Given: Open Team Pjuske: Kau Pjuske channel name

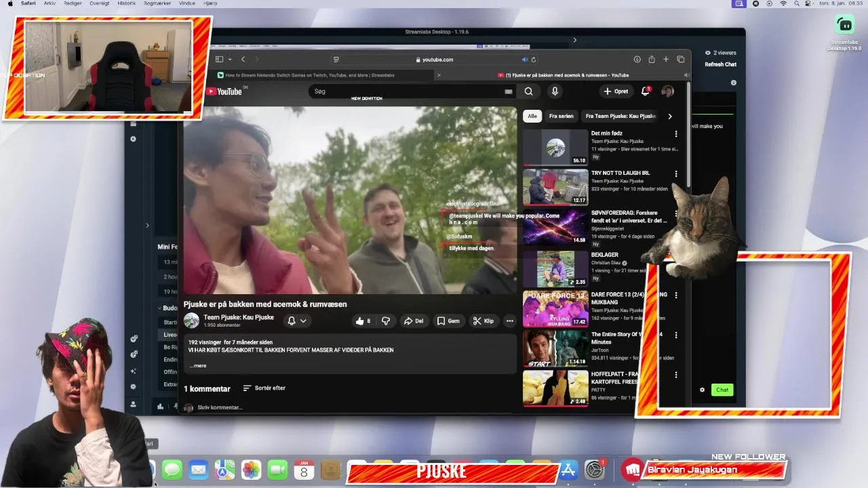Looking at the screenshot, I should point(239,317).
